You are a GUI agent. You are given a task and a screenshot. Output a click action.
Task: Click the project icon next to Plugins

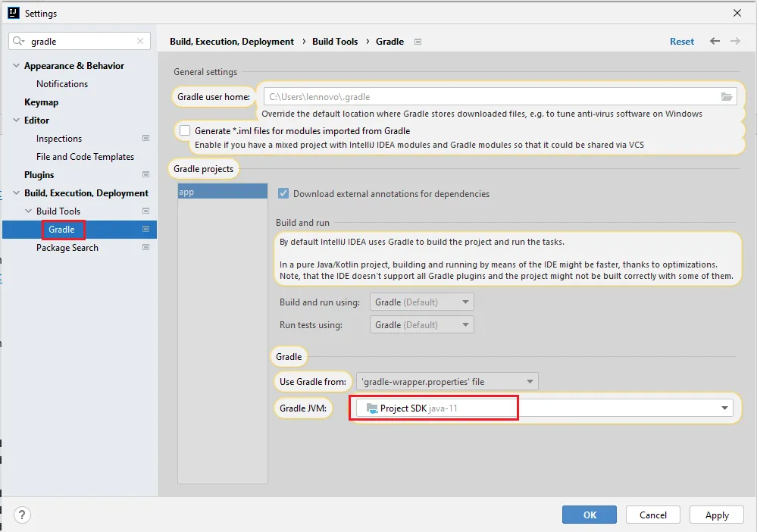point(145,174)
